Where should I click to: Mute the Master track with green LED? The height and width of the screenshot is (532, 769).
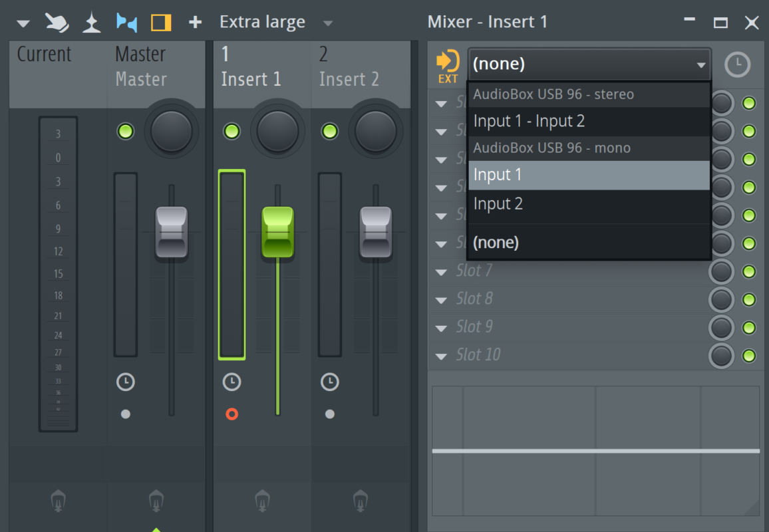[125, 131]
